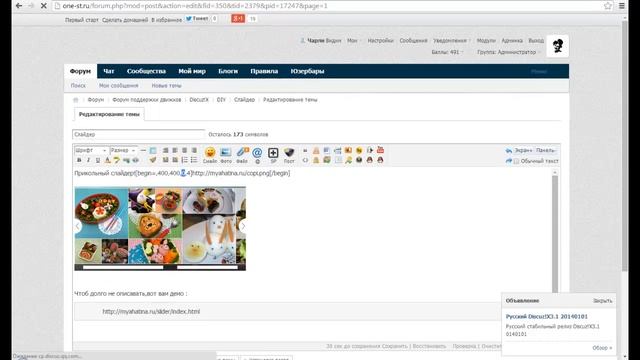The image size is (640, 360).
Task: Open the Чат navigation item
Action: point(109,71)
